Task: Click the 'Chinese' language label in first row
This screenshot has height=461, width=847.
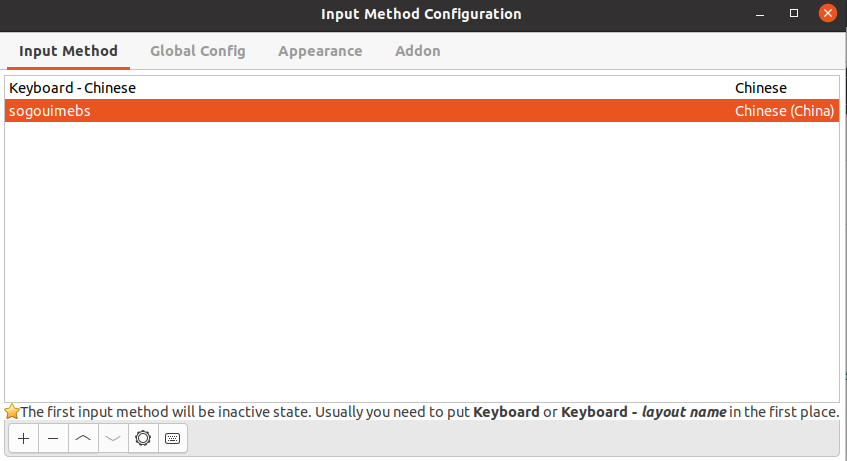Action: coord(761,88)
